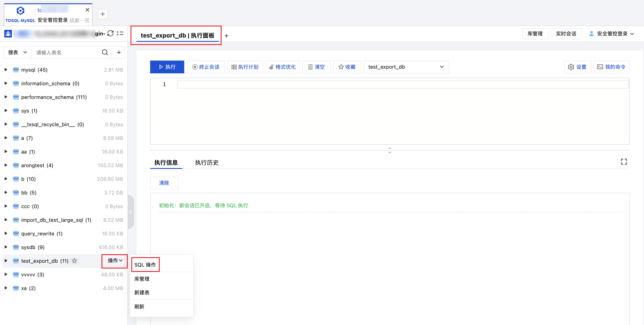This screenshot has width=644, height=325.
Task: Open the test_export_db database selector dropdown
Action: coord(406,67)
